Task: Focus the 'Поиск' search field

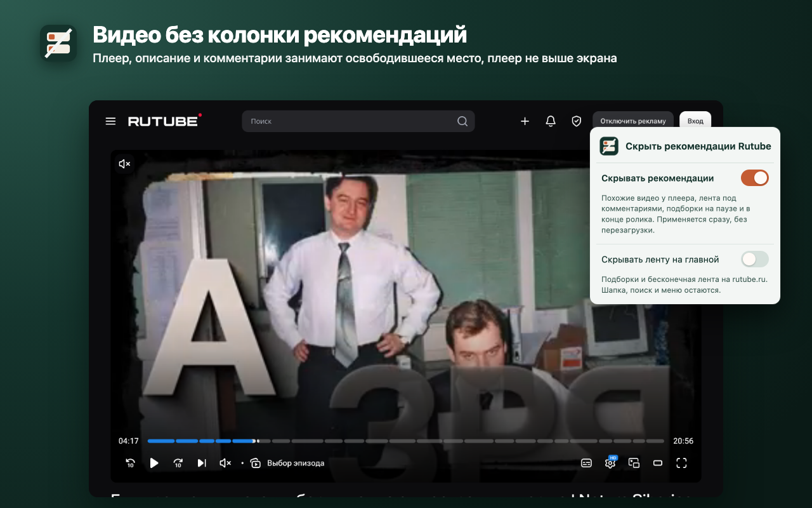Action: (x=358, y=121)
